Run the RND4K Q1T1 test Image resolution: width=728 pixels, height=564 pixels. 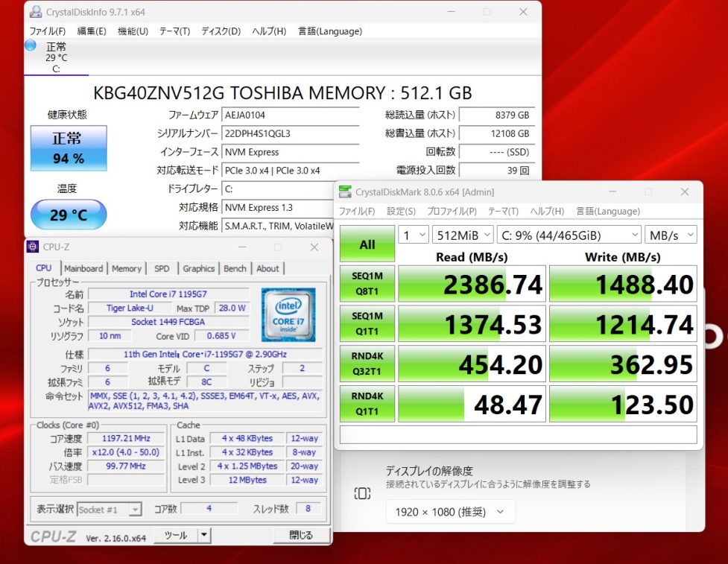click(367, 403)
